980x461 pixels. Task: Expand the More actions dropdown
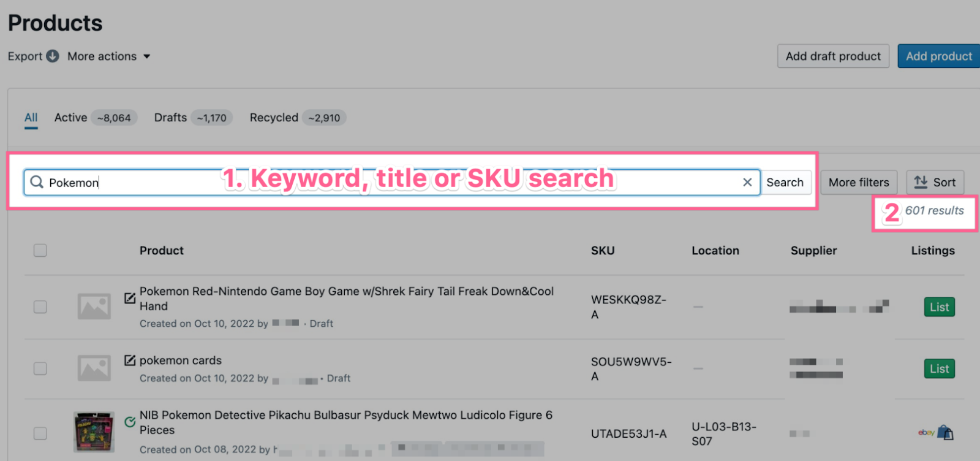[x=109, y=56]
